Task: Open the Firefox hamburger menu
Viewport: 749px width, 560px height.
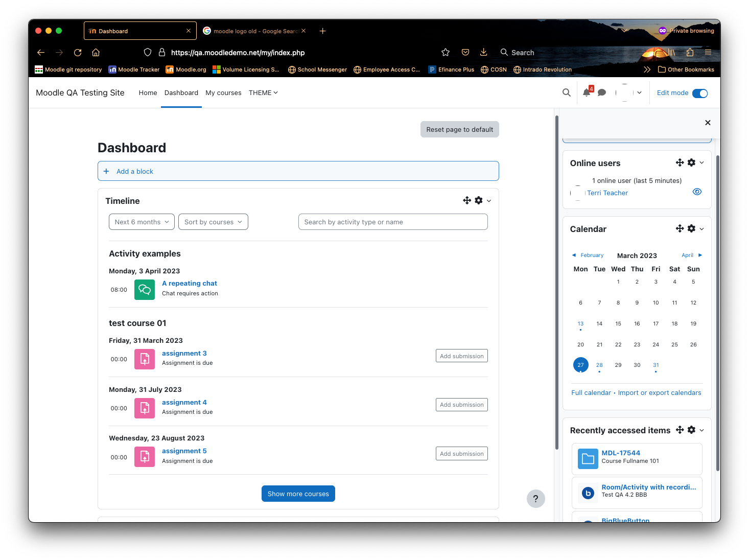Action: pos(708,52)
